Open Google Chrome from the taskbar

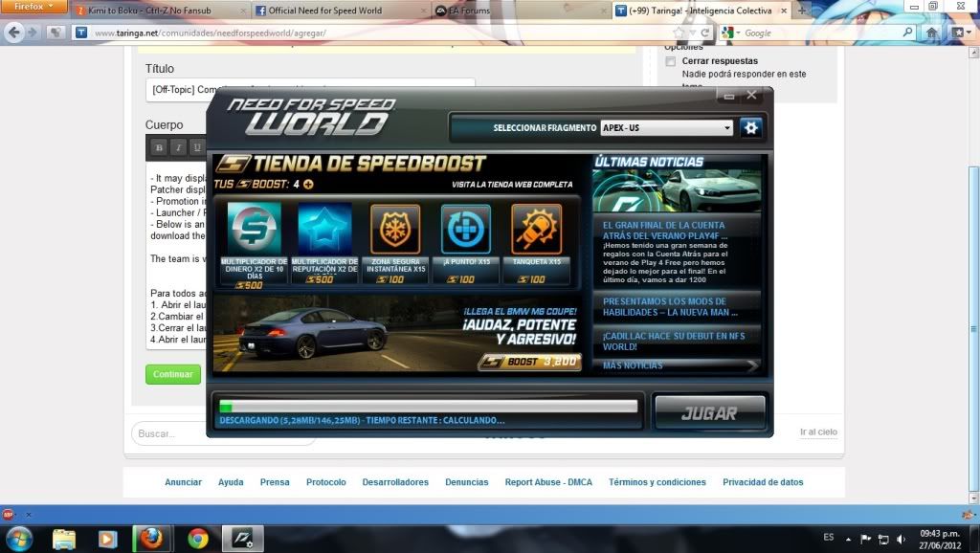(198, 539)
